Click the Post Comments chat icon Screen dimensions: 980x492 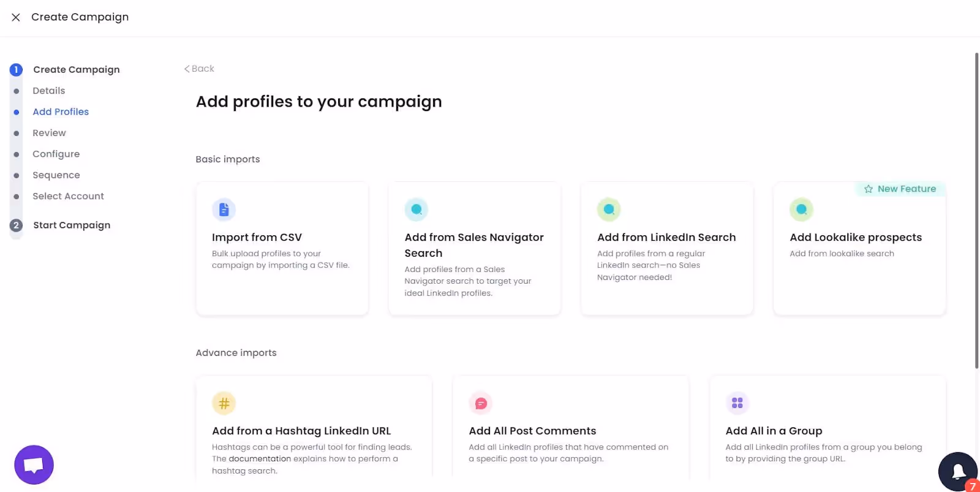pos(480,403)
